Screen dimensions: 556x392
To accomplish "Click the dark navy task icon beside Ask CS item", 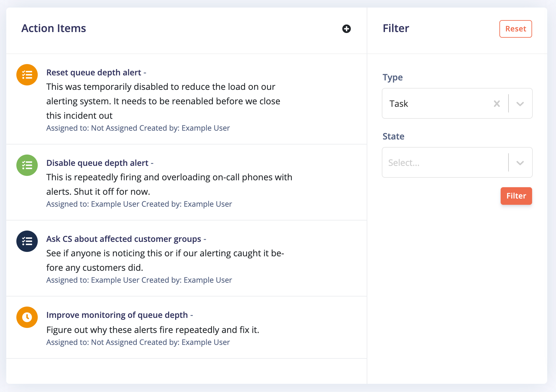I will coord(27,241).
